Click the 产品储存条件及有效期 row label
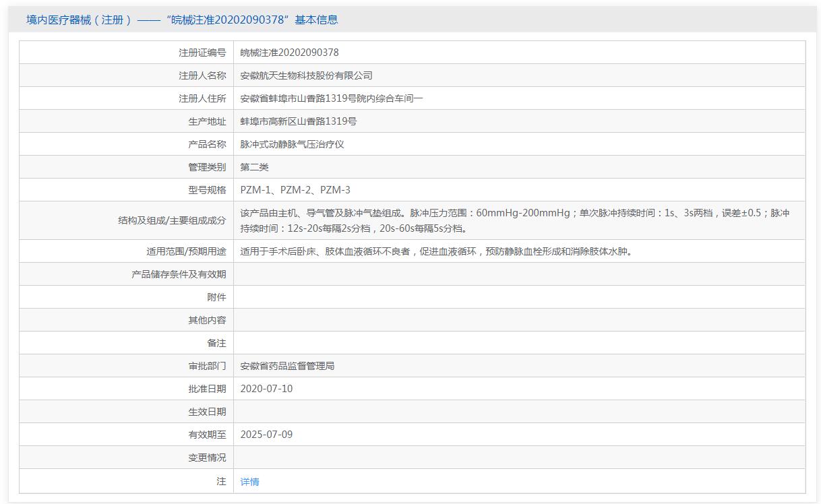Viewport: 821px width, 504px height. [179, 274]
